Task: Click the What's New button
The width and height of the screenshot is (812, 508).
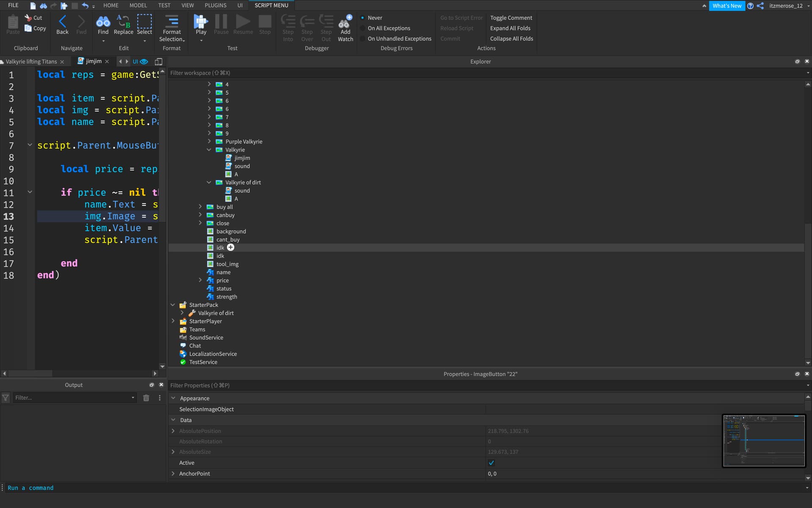Action: pyautogui.click(x=727, y=6)
